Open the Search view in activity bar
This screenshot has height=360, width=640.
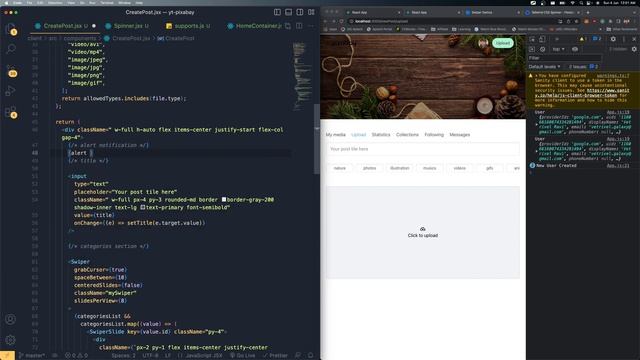(11, 49)
